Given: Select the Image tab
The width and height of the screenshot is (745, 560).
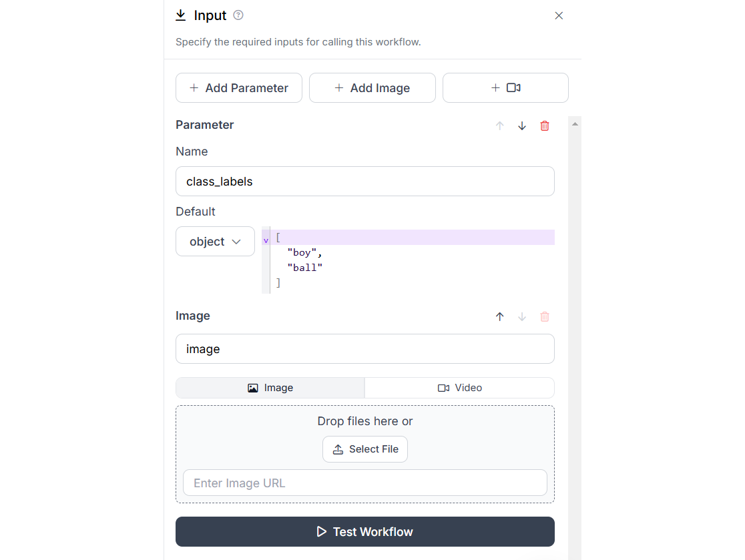Looking at the screenshot, I should tap(270, 388).
